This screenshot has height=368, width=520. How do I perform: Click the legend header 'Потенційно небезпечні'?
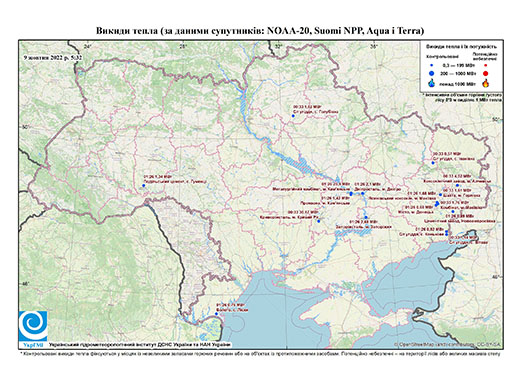[485, 56]
